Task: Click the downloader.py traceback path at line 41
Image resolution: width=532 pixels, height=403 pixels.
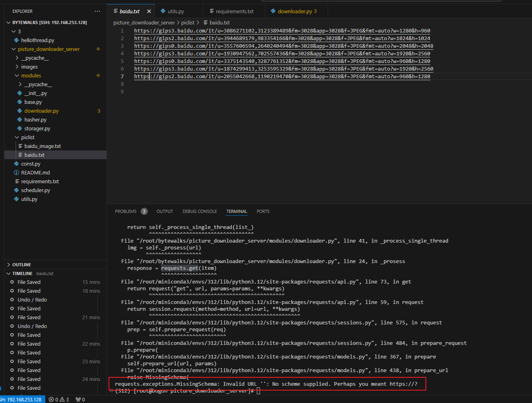Action: tap(238, 241)
